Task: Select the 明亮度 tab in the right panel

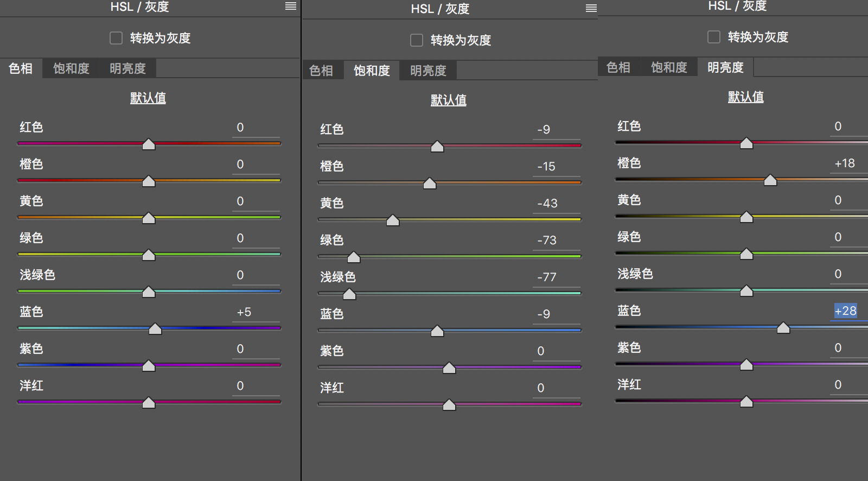Action: coord(725,67)
